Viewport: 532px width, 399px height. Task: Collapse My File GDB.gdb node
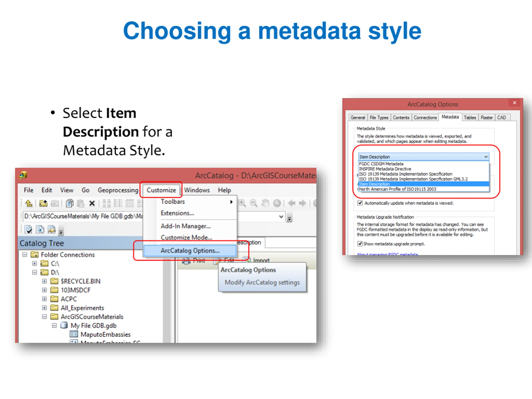54,325
